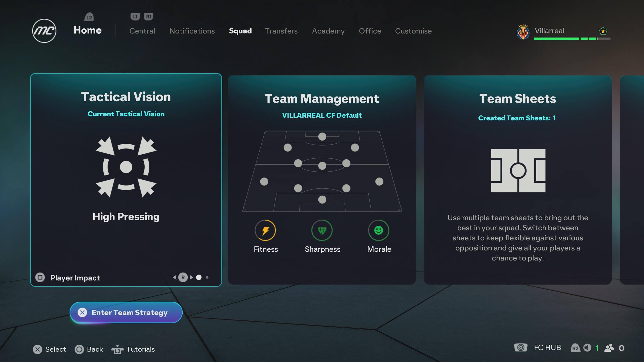Switch to the Transfers tab
644x362 pixels.
(x=281, y=31)
